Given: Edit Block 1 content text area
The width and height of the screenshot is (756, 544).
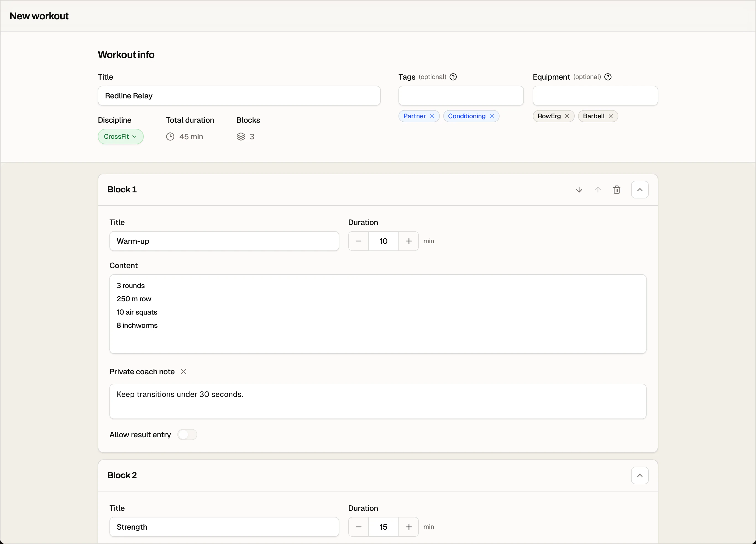Looking at the screenshot, I should pos(378,314).
